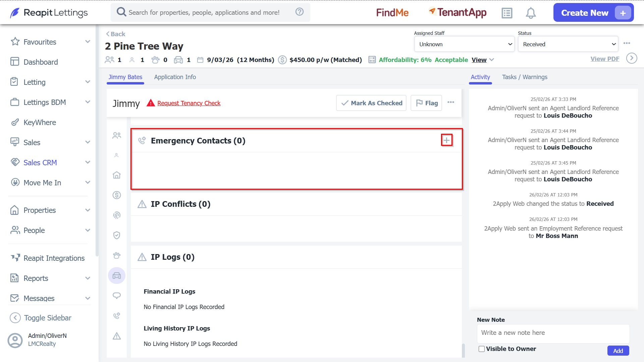
Task: Open the list view icon beside TenantApp
Action: pyautogui.click(x=507, y=13)
